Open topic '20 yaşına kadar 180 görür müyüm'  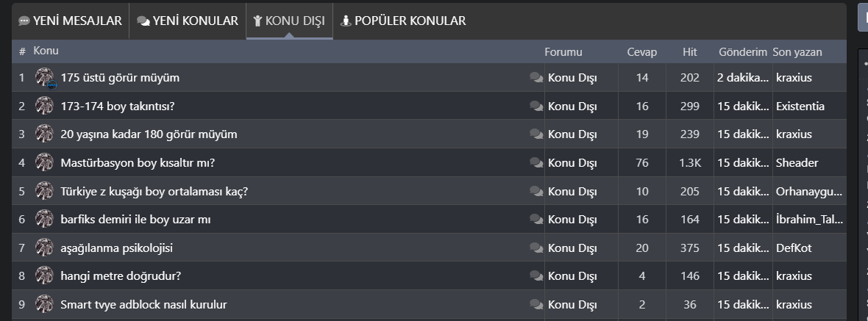(x=149, y=134)
